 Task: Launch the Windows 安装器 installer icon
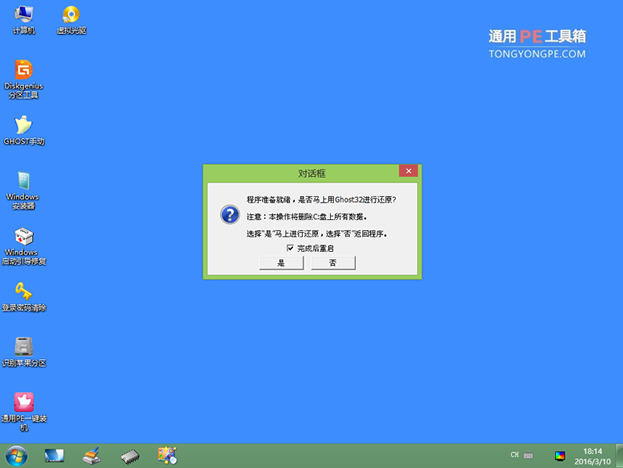(21, 184)
